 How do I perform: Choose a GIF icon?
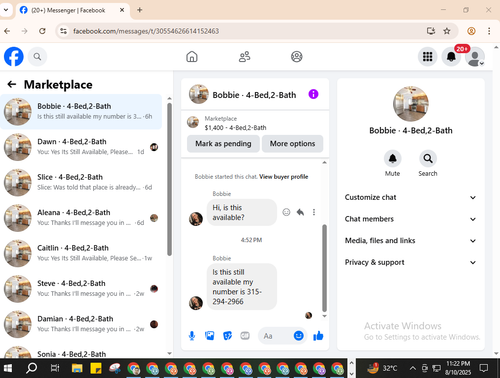click(x=245, y=336)
